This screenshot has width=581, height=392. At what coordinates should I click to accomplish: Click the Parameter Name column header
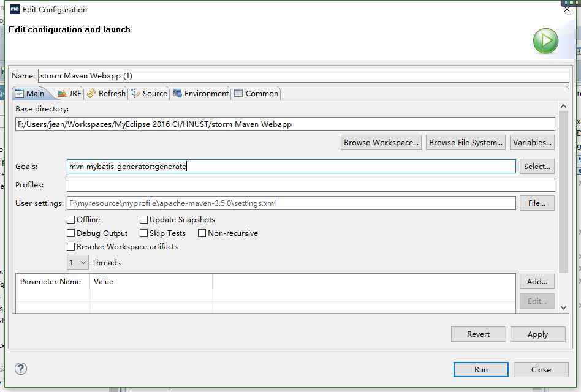click(x=53, y=282)
